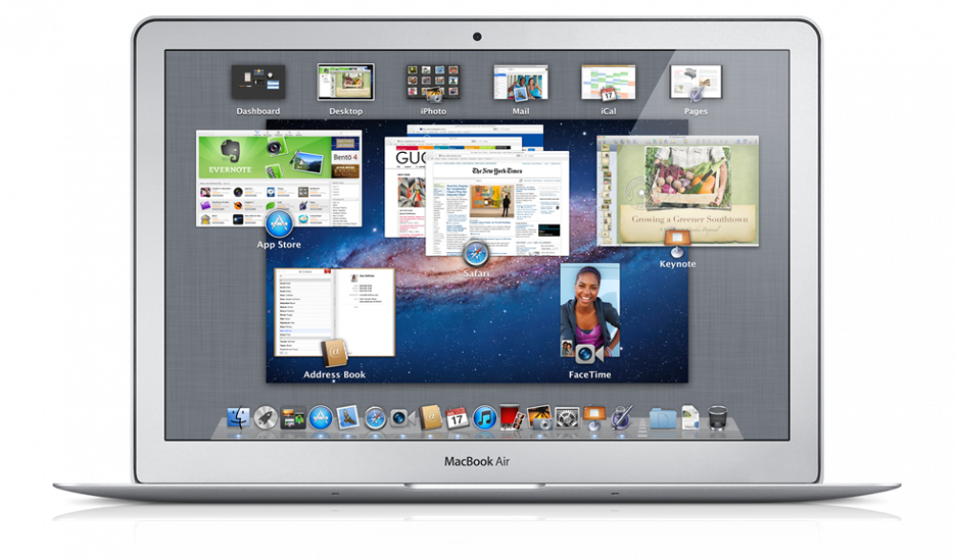Open the Mail stamp icon in the Dock
Viewport: 956px width, 560px height.
click(x=348, y=418)
